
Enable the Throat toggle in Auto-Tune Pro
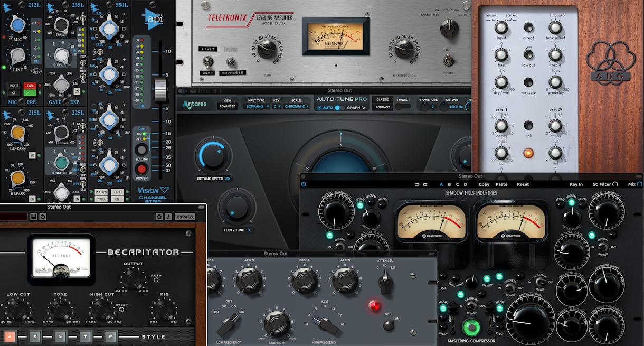pyautogui.click(x=403, y=106)
